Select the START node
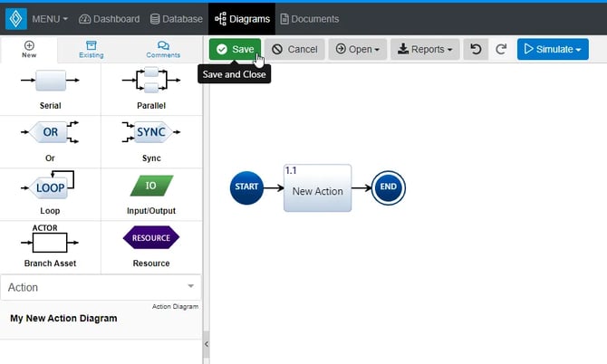The width and height of the screenshot is (607, 364). click(x=246, y=187)
